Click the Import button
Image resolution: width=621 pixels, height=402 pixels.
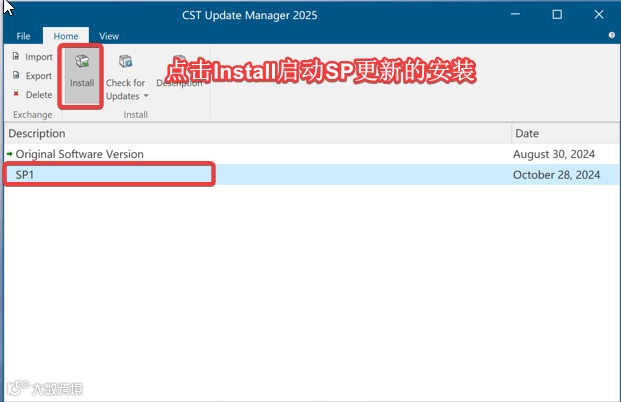[32, 57]
